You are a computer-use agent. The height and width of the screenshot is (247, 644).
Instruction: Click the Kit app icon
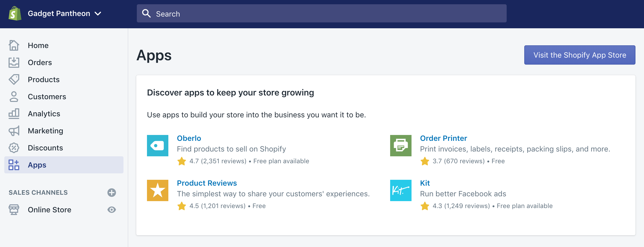pyautogui.click(x=401, y=190)
